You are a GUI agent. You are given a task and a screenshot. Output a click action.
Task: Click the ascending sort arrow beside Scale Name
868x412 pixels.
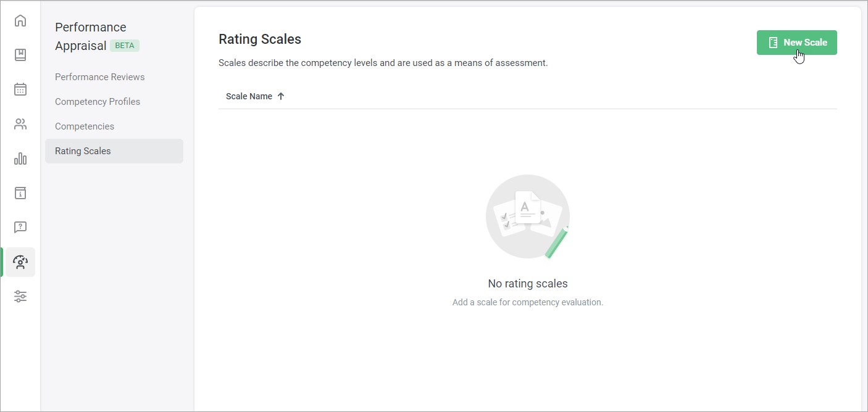[x=281, y=96]
